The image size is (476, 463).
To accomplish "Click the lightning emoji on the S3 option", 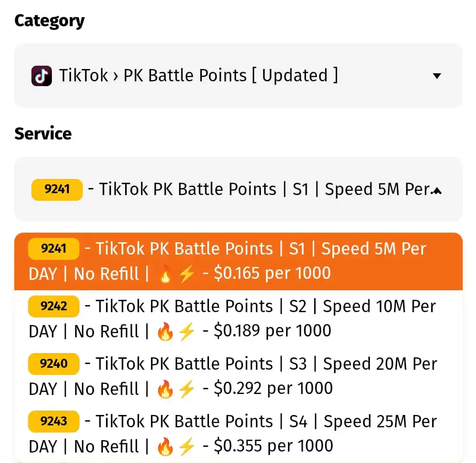I will [187, 389].
